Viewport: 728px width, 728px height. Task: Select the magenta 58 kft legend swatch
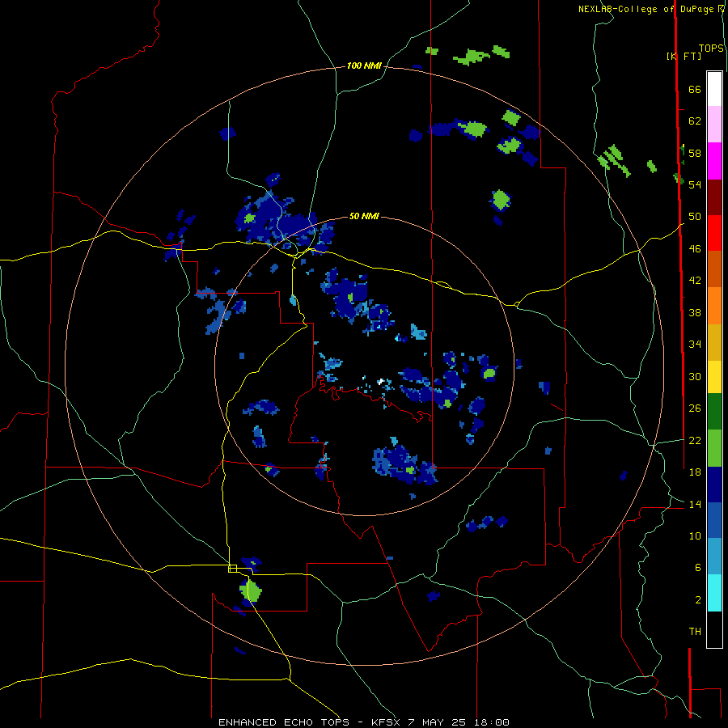click(x=714, y=161)
